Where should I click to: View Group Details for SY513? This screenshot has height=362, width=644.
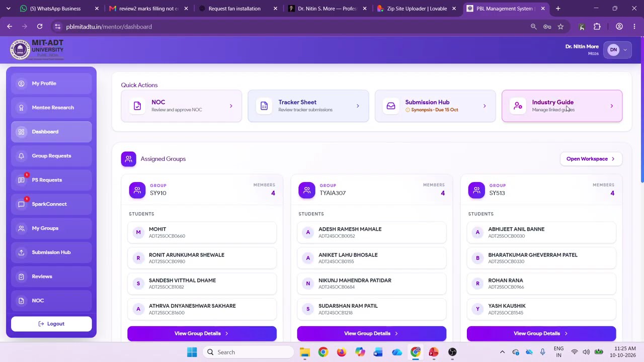tap(541, 333)
